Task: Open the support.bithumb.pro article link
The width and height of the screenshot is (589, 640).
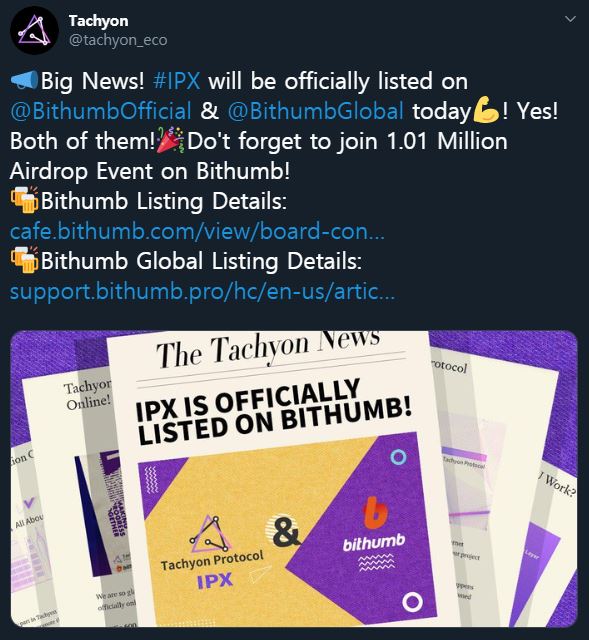Action: 202,292
